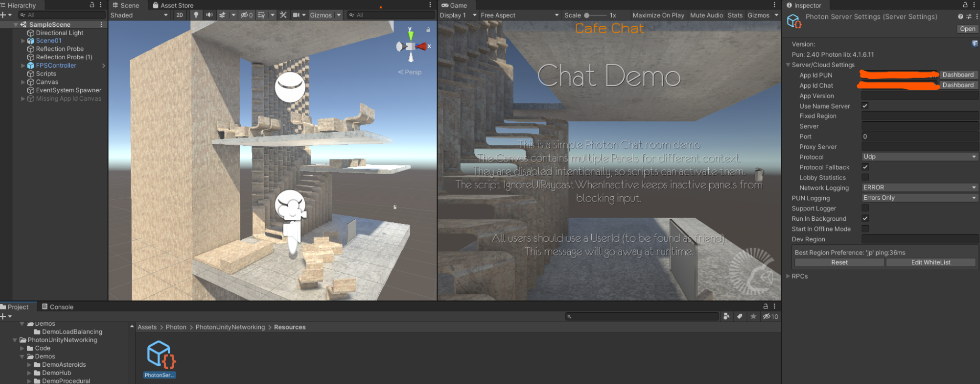This screenshot has width=980, height=384.
Task: Open the component tools icon in Scene toolbar
Action: (x=283, y=15)
